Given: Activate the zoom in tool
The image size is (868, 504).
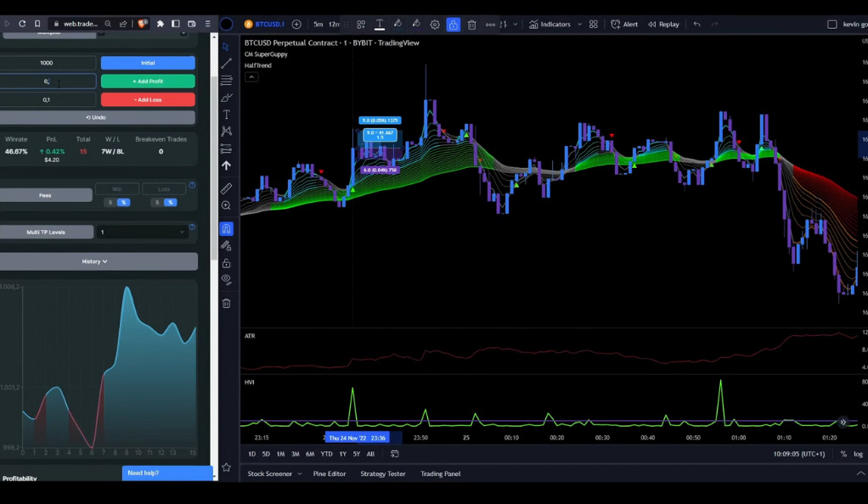Looking at the screenshot, I should (x=226, y=206).
